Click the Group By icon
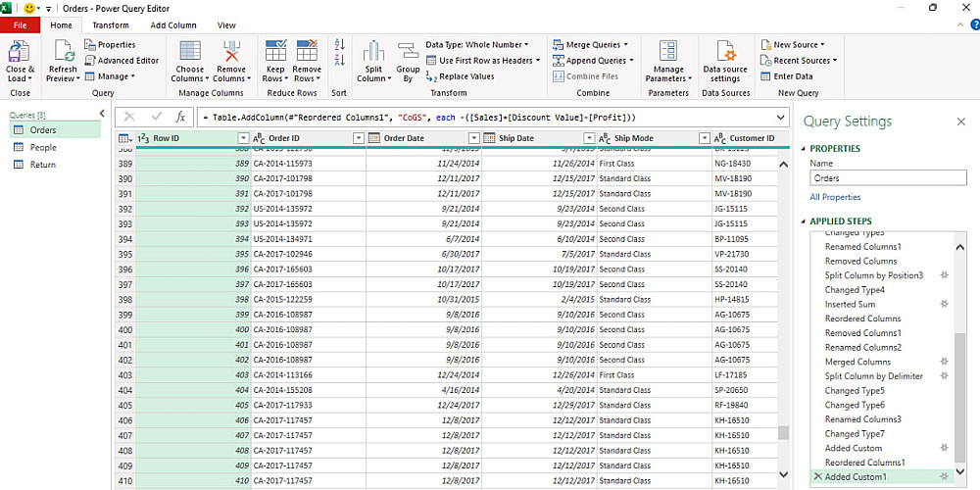The image size is (980, 490). click(408, 52)
